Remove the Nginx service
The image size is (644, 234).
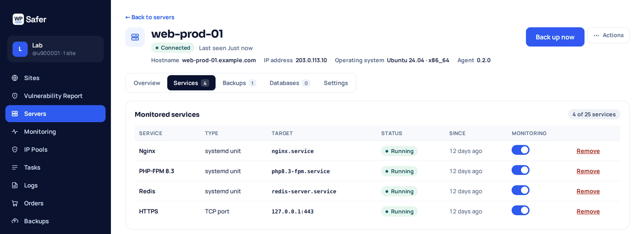(588, 151)
